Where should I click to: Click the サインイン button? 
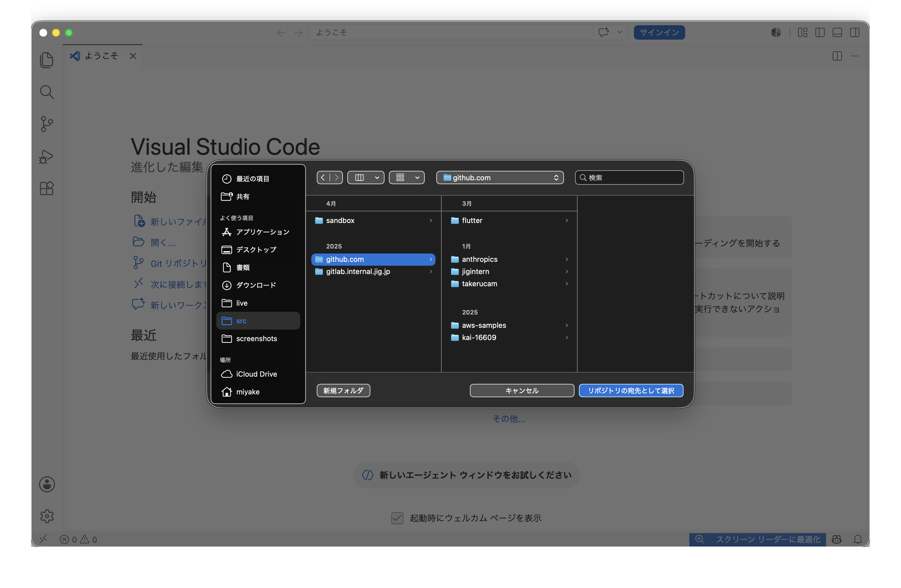point(659,32)
